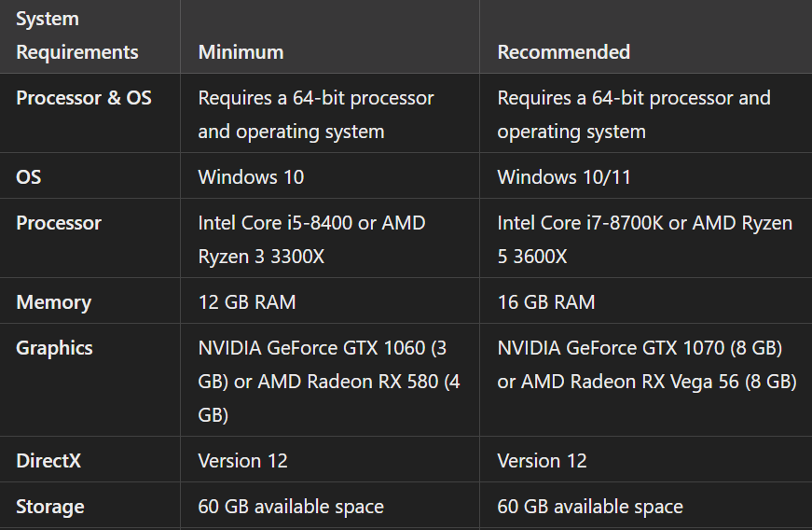Select the "OS" row label

[x=29, y=176]
